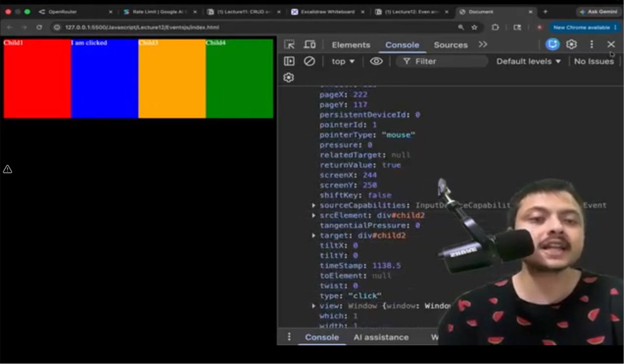Switch to the Console panel tab
Screen dimensions: 624x364
pos(402,45)
